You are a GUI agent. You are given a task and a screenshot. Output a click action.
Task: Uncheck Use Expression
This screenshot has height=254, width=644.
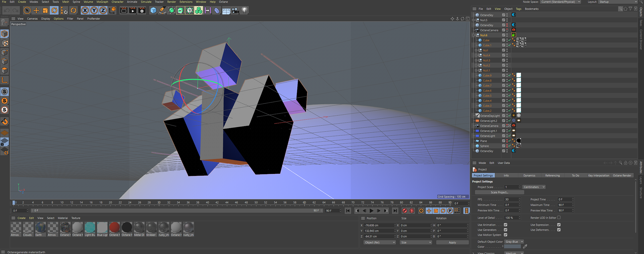pos(559,225)
